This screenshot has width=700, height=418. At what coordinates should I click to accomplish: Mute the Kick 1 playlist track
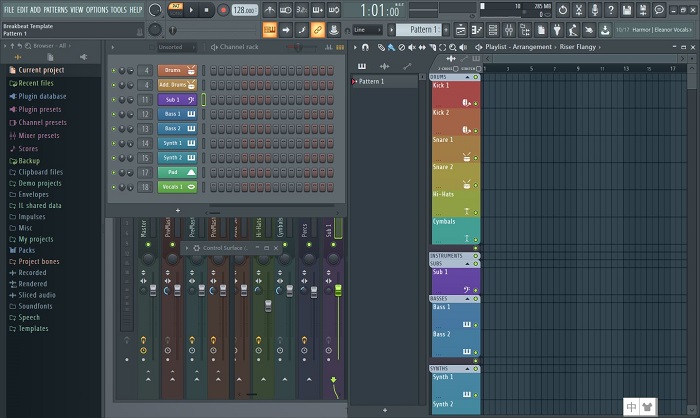[475, 103]
